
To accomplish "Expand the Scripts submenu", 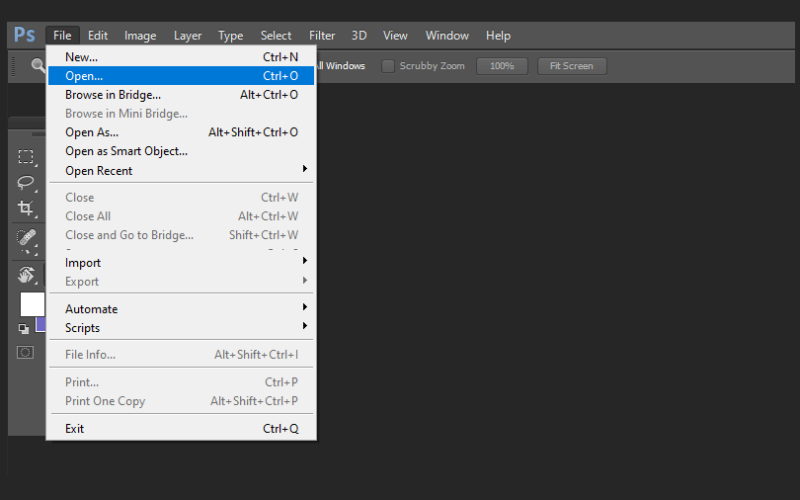I will coord(181,328).
